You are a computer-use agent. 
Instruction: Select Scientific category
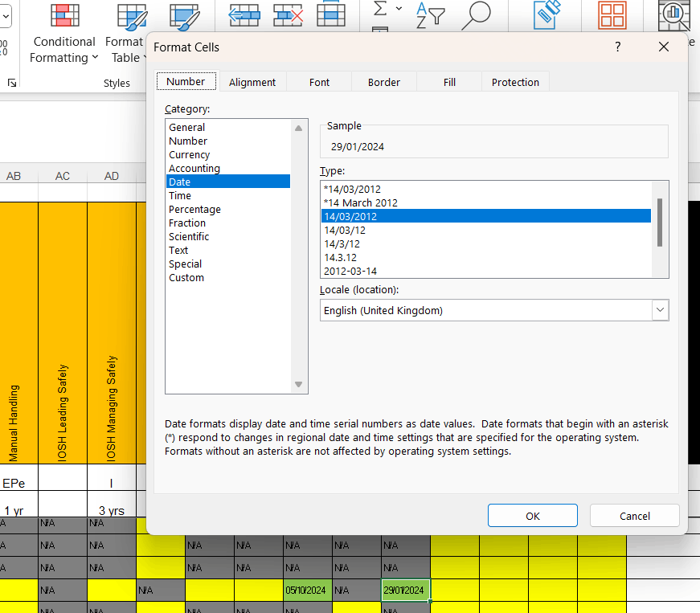tap(228, 236)
